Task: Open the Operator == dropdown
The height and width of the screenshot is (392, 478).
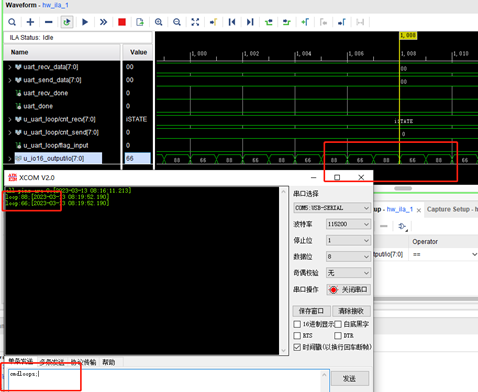Action: [x=444, y=254]
